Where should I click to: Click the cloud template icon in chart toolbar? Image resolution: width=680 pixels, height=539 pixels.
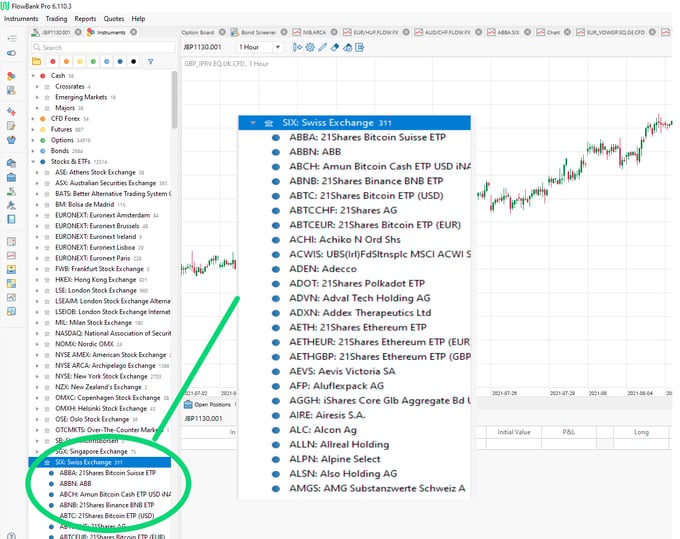(x=347, y=47)
